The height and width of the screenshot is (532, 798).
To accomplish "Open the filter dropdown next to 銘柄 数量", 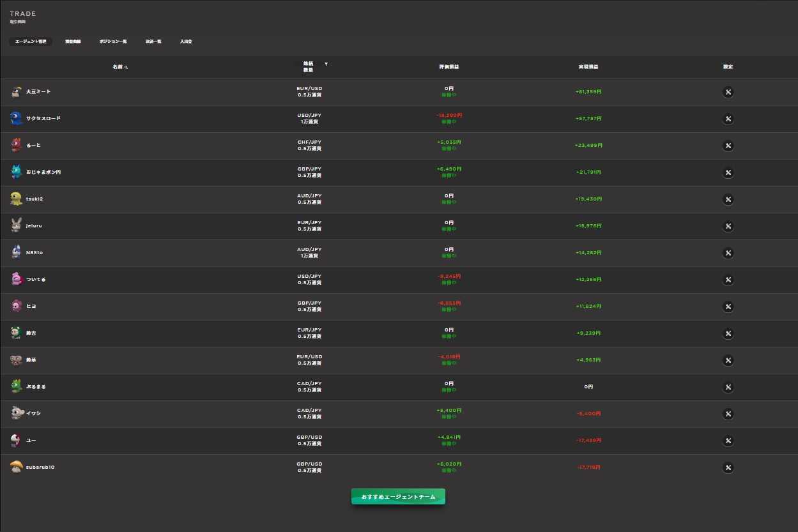I will point(326,65).
